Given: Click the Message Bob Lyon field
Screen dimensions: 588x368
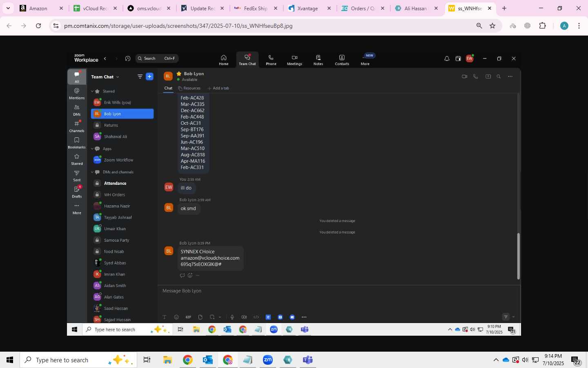Looking at the screenshot, I should pos(339,291).
